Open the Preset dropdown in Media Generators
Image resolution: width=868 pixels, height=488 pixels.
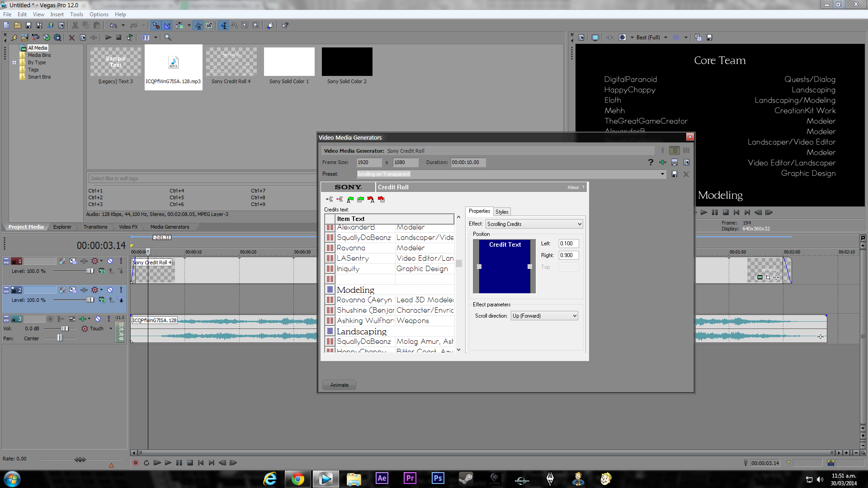[662, 174]
